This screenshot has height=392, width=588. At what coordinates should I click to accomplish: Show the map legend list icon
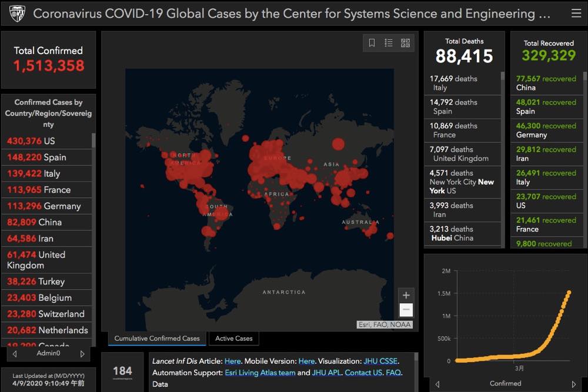389,43
